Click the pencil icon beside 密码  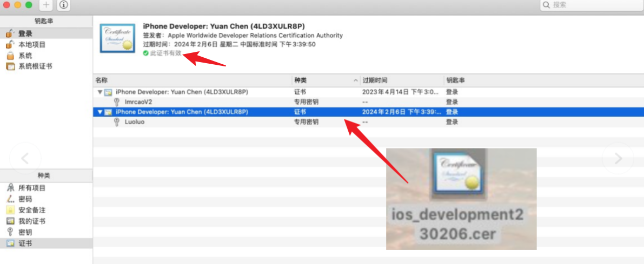10,199
